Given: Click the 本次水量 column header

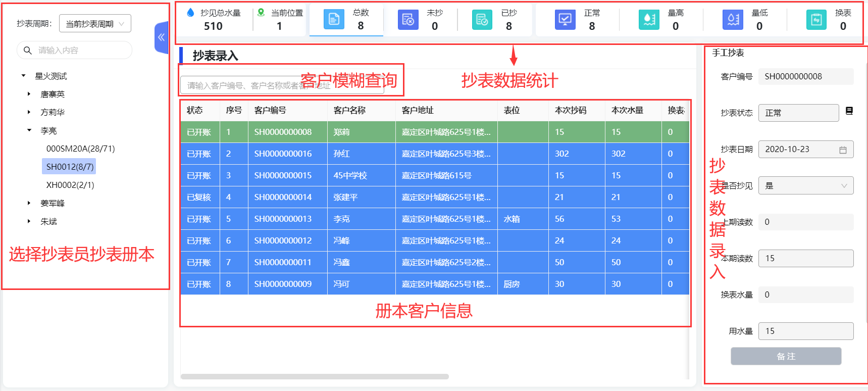Looking at the screenshot, I should (x=633, y=110).
